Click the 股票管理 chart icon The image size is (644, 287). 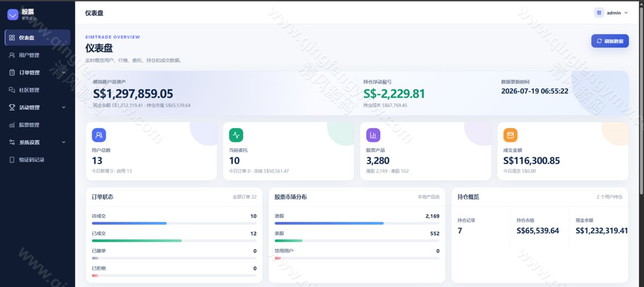pos(12,125)
